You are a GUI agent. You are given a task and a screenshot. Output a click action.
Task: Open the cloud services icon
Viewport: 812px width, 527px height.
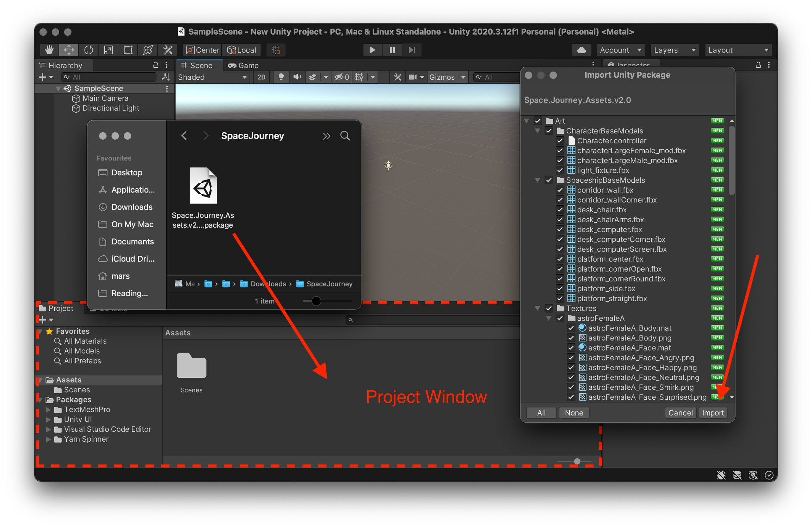tap(581, 50)
